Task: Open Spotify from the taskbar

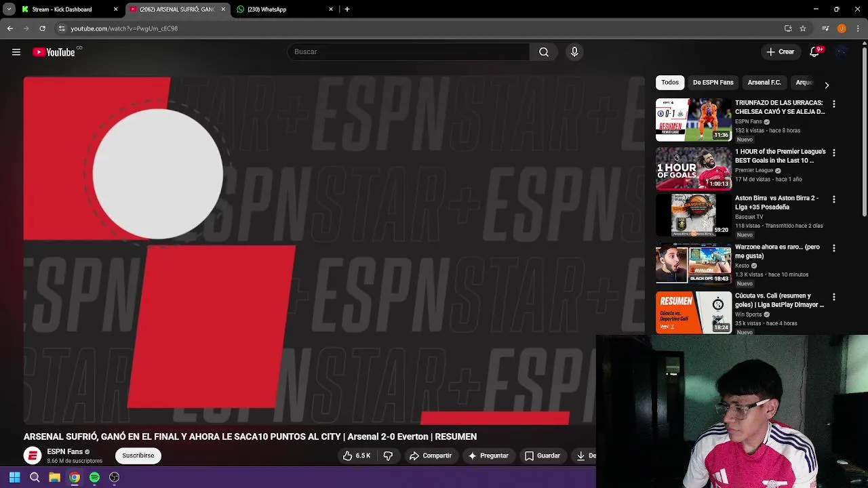Action: click(94, 477)
